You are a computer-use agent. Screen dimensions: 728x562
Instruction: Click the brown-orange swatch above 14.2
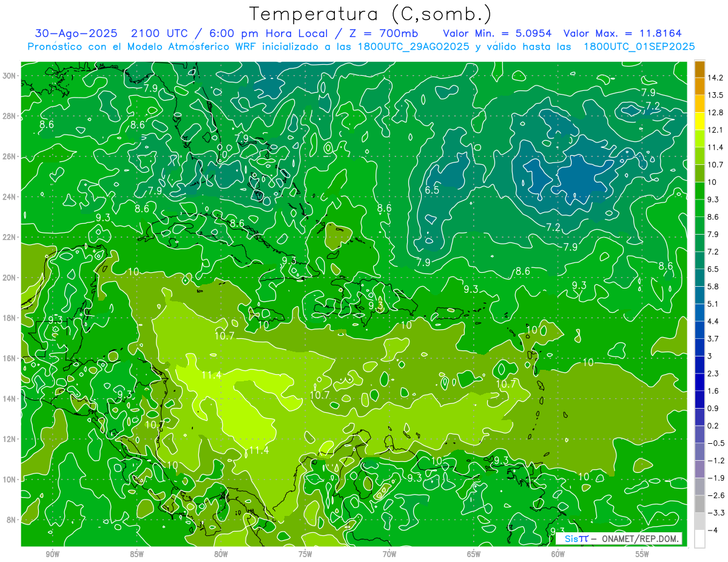click(699, 69)
